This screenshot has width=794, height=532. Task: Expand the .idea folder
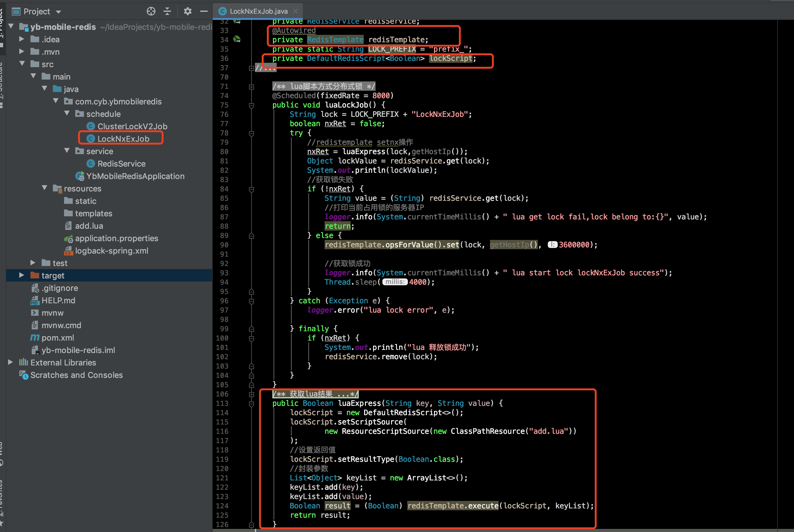21,39
